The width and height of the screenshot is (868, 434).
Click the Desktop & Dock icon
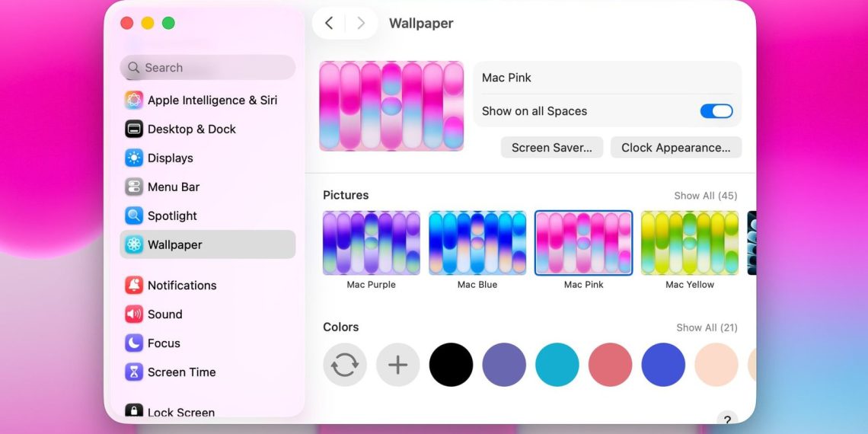134,129
